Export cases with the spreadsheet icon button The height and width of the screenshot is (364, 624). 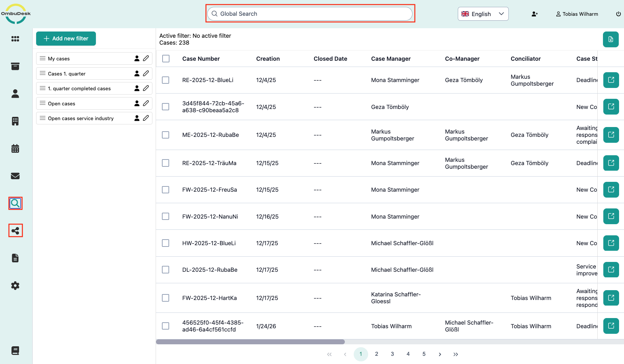pos(611,39)
